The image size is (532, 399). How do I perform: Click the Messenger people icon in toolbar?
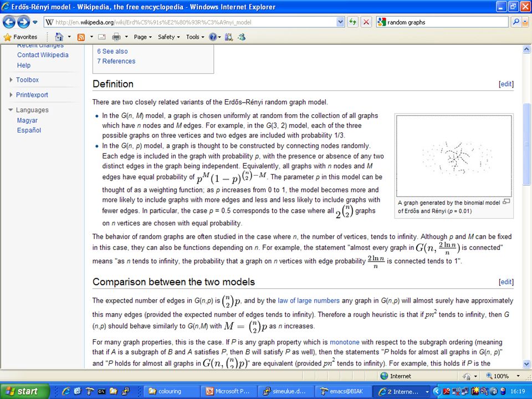242,37
